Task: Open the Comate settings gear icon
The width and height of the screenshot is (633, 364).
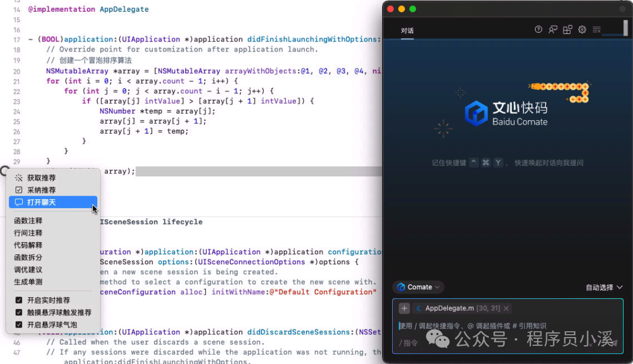Action: pyautogui.click(x=581, y=29)
